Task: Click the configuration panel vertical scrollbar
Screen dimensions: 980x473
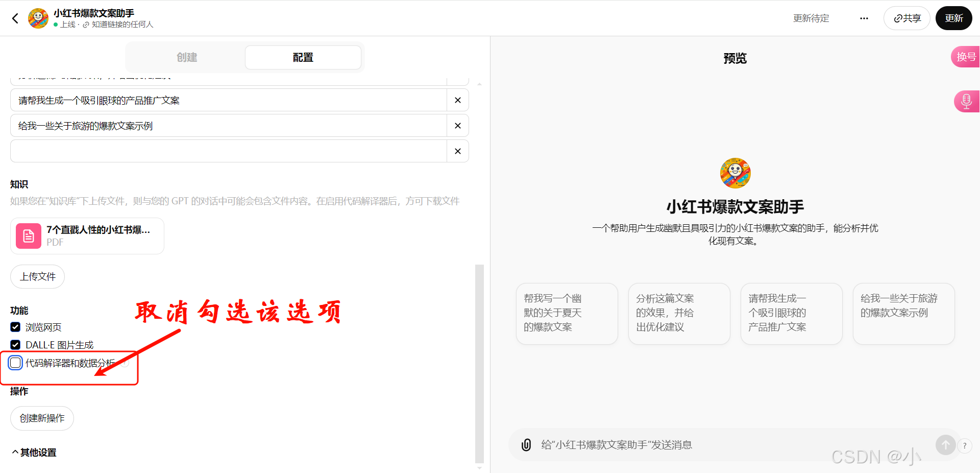Action: click(x=479, y=363)
